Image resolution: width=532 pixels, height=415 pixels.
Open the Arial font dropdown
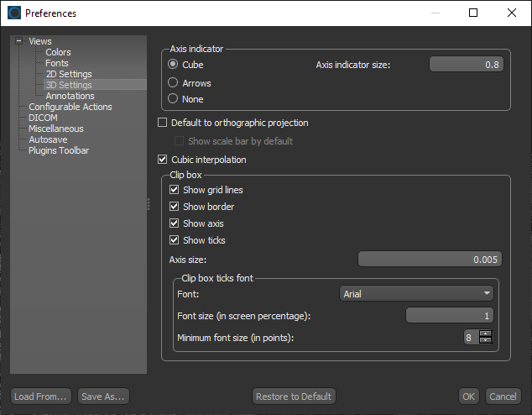[x=416, y=294]
